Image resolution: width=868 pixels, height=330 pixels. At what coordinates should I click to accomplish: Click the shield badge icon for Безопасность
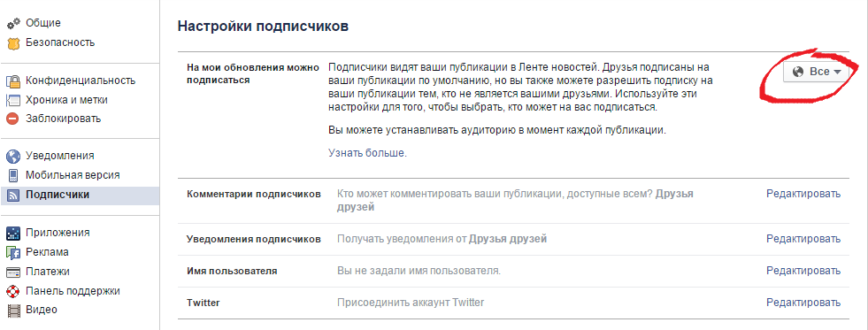[x=12, y=42]
